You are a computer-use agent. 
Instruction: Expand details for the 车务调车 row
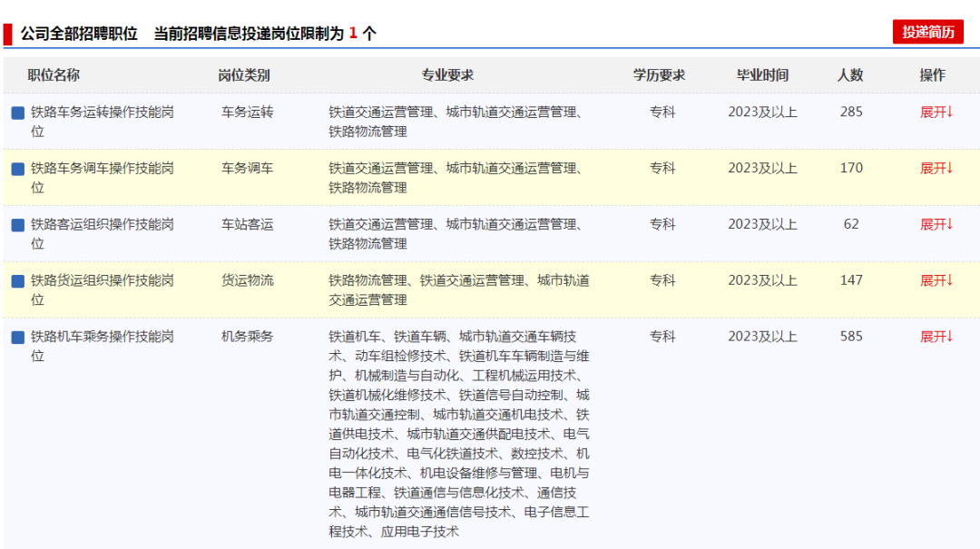[x=936, y=169]
